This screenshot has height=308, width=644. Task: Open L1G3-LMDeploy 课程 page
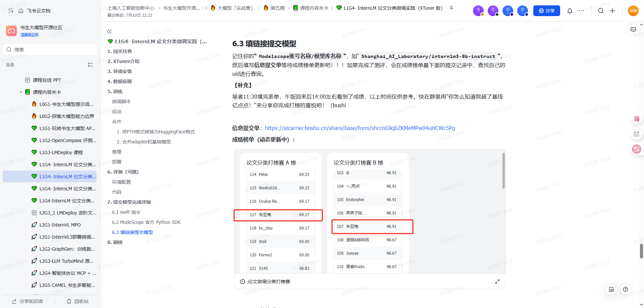coord(61,152)
